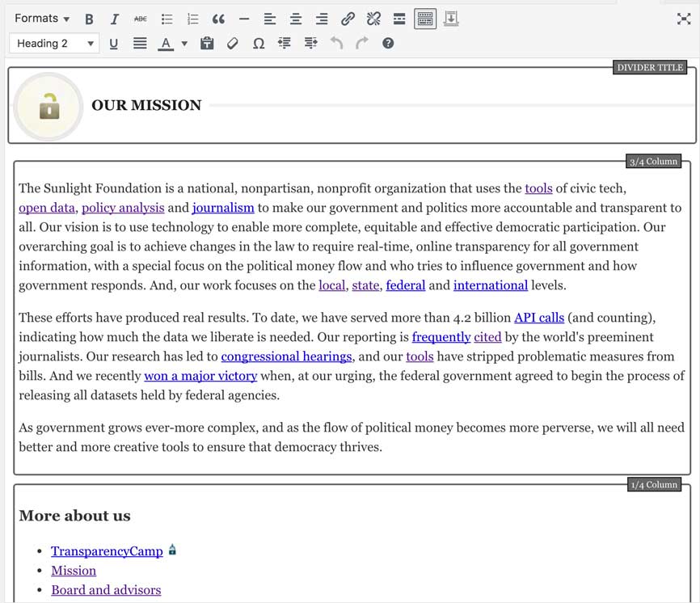Open the 'international' link
700x603 pixels.
[491, 285]
